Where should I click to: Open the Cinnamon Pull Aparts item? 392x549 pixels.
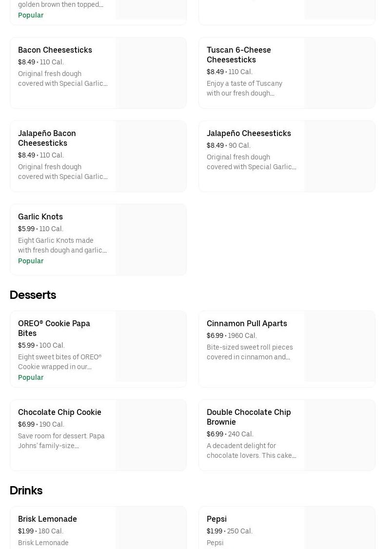(247, 323)
